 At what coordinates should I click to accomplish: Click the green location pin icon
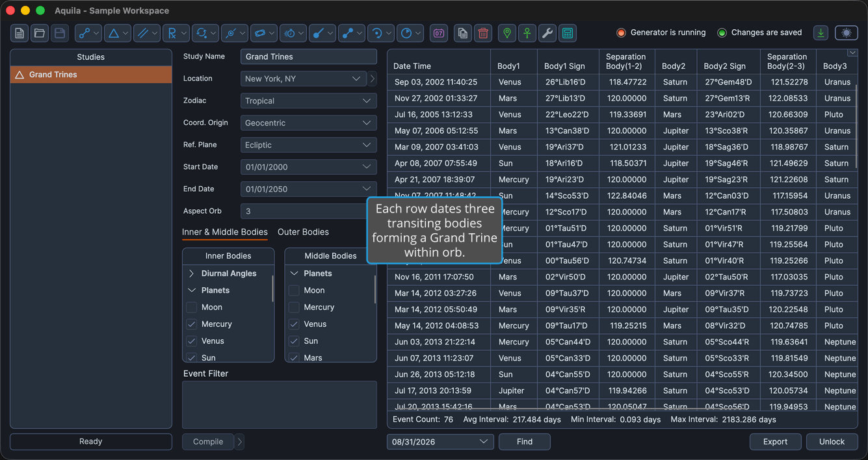[507, 33]
